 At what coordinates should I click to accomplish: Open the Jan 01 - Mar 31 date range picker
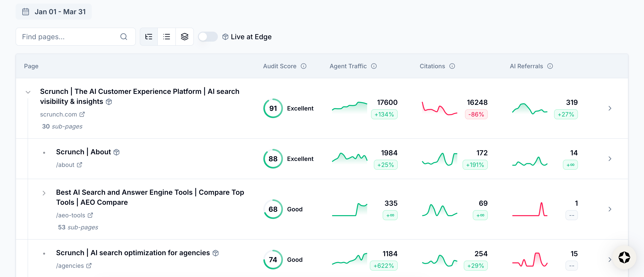tap(53, 12)
